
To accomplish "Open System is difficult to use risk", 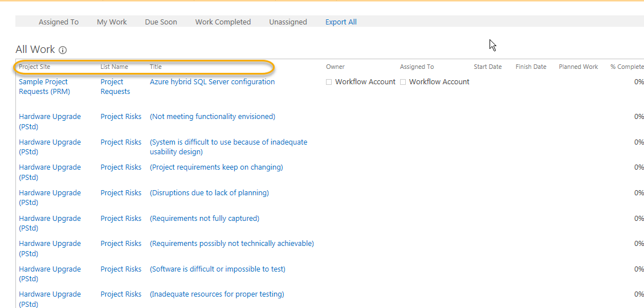I will pos(229,147).
